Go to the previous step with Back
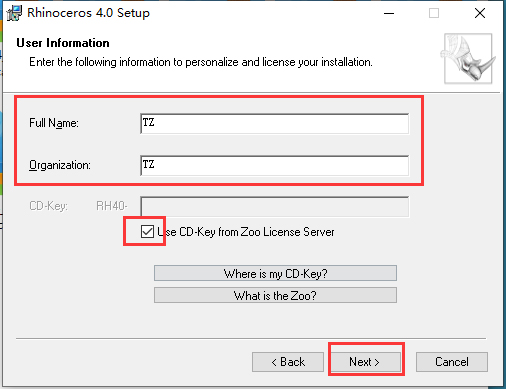Image resolution: width=506 pixels, height=389 pixels. coord(288,362)
